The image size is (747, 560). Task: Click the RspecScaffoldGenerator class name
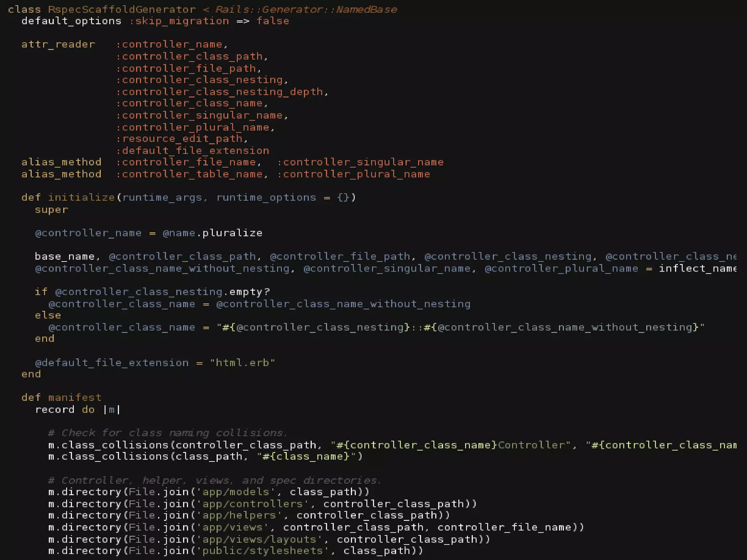122,9
